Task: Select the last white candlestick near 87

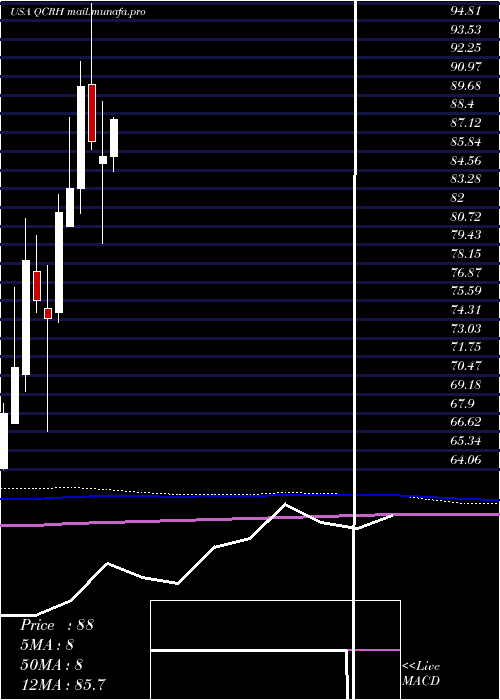Action: click(114, 138)
